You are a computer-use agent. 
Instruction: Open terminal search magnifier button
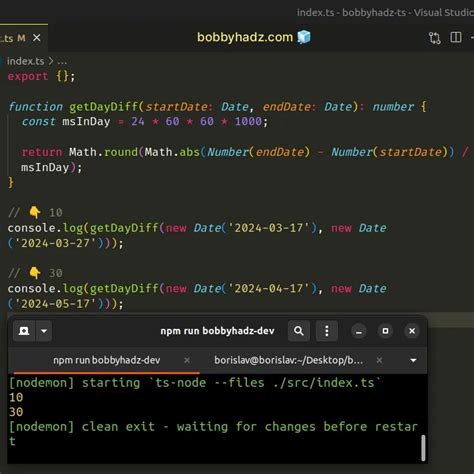299,331
